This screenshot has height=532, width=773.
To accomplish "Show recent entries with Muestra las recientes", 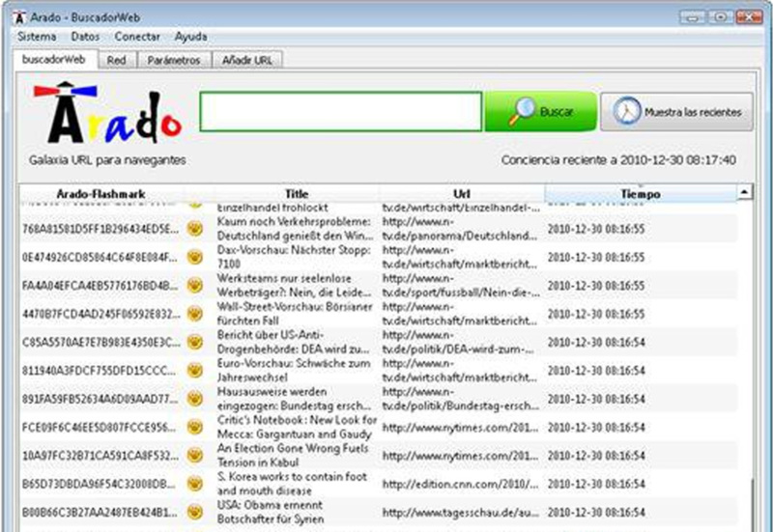I will tap(677, 112).
